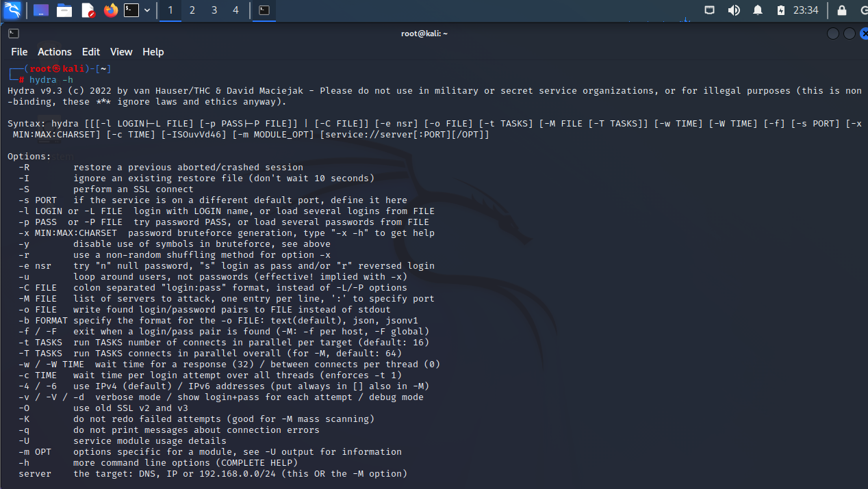
Task: Open the volume control tray icon
Action: tap(734, 10)
